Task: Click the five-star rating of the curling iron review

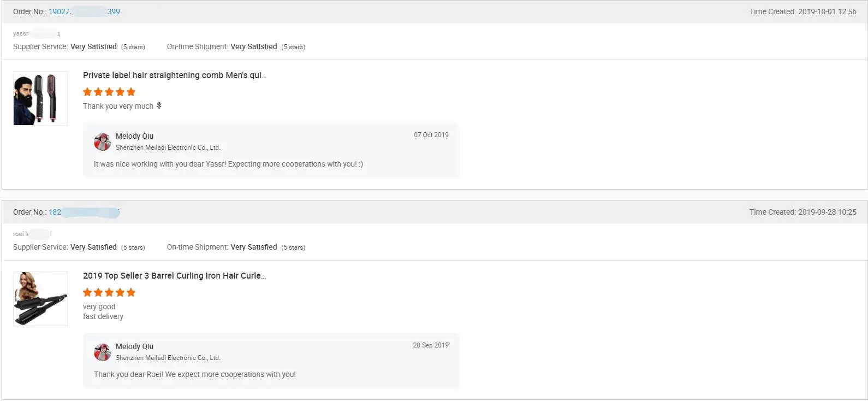Action: 109,292
